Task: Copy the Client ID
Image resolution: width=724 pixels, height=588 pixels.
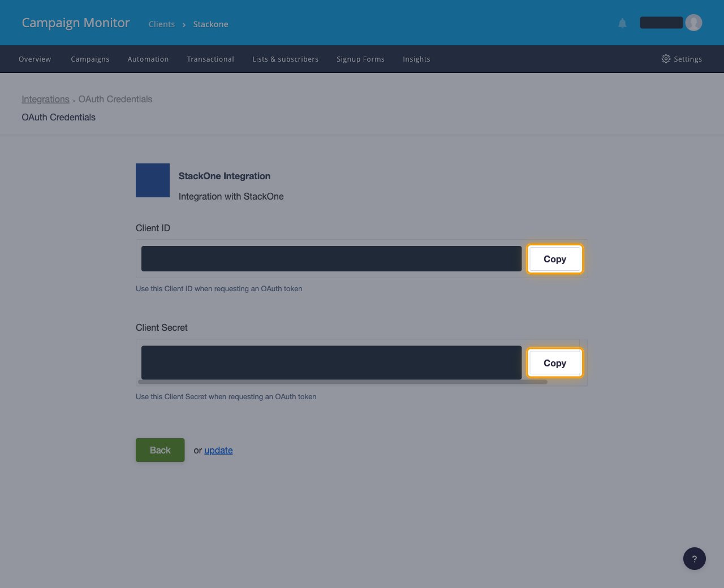Action: 555,259
